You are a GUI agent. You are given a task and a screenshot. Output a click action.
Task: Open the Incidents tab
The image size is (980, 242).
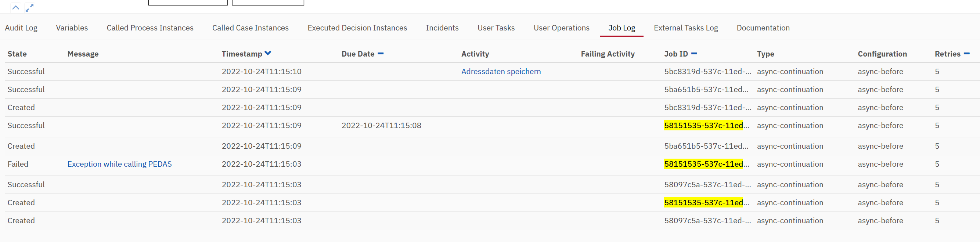[442, 28]
